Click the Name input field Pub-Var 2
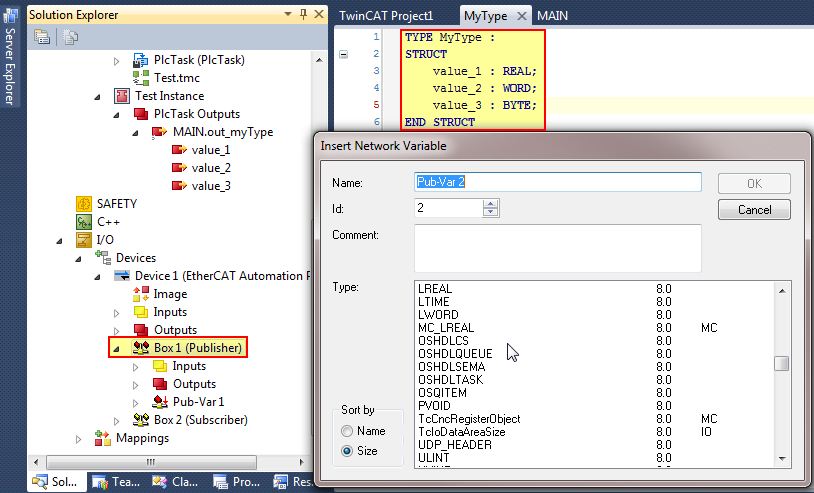814x493 pixels. [558, 182]
